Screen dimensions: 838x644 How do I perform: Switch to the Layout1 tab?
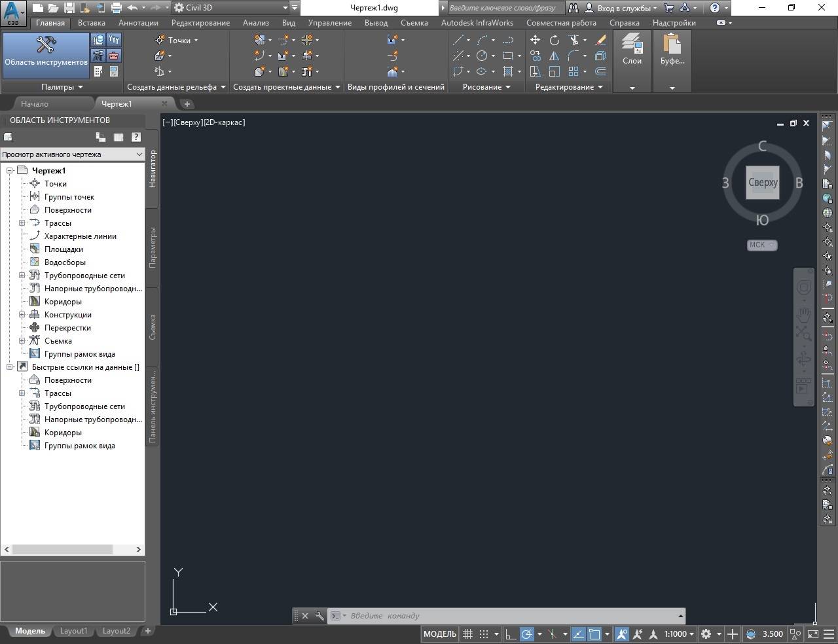[x=73, y=631]
